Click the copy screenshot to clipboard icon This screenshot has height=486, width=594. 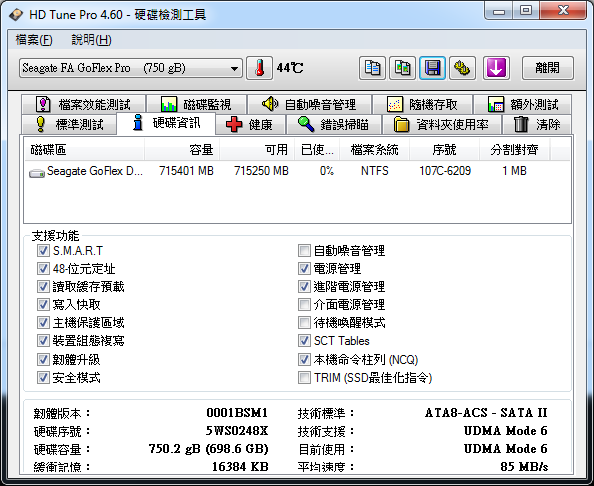402,68
